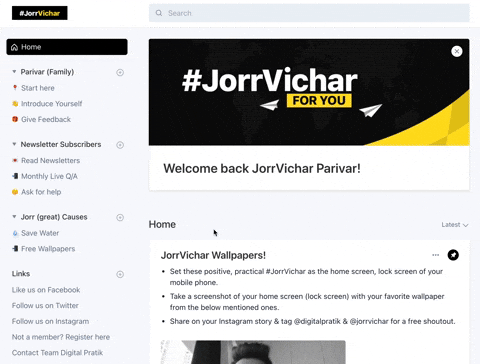Open the JorrVichar Wallpapers! post title

[213, 255]
